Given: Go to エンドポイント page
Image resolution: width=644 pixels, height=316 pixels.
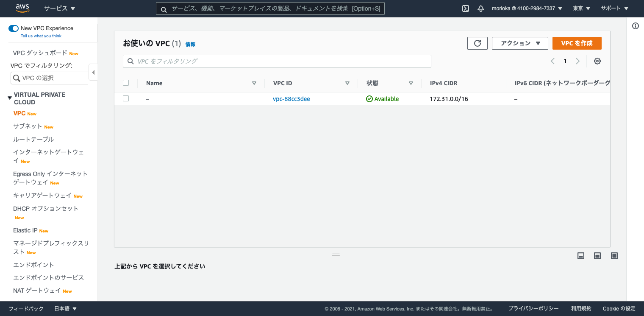Looking at the screenshot, I should 33,265.
